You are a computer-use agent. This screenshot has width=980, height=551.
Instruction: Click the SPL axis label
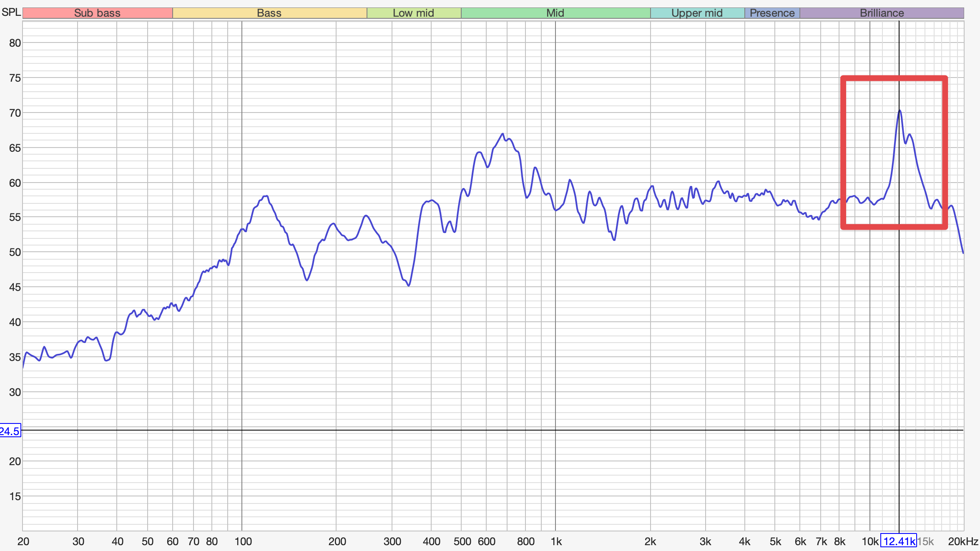(x=11, y=12)
